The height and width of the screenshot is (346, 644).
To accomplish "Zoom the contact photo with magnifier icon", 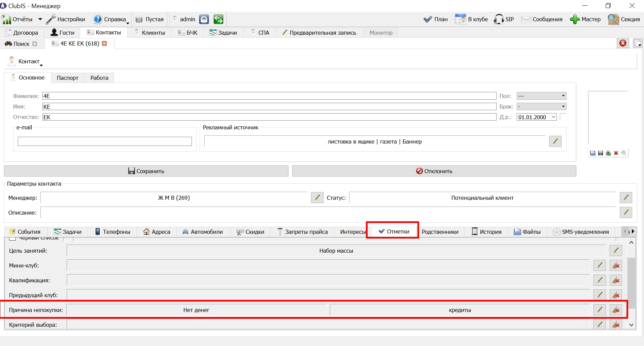I will (x=624, y=153).
